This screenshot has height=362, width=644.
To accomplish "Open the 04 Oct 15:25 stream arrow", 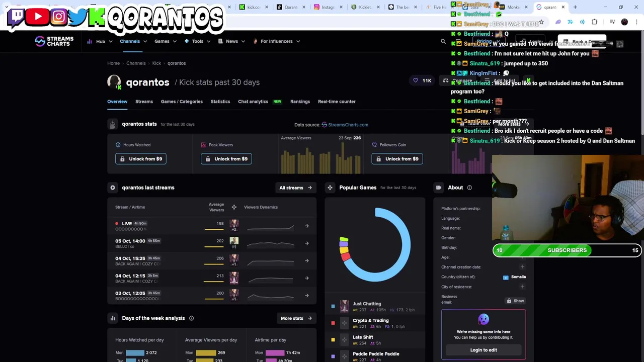I will (x=307, y=260).
